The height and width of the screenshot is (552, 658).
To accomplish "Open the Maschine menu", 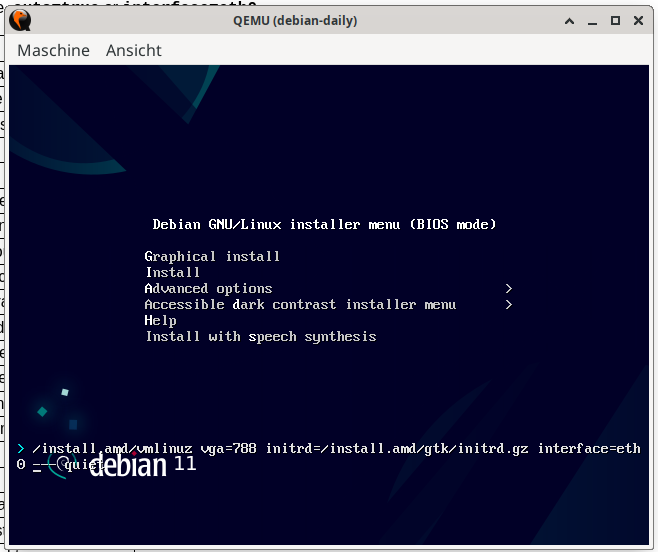I will (x=53, y=50).
